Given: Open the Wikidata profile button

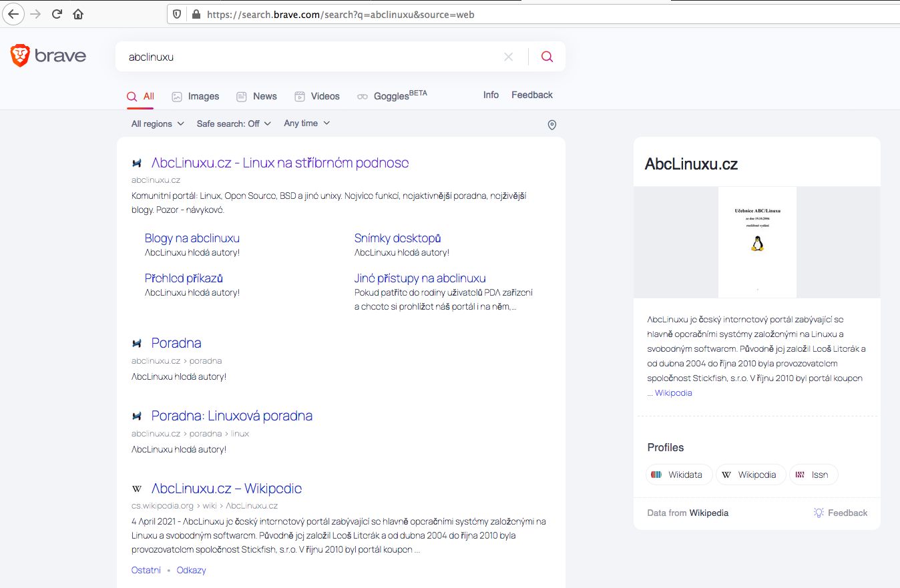Looking at the screenshot, I should pyautogui.click(x=680, y=475).
